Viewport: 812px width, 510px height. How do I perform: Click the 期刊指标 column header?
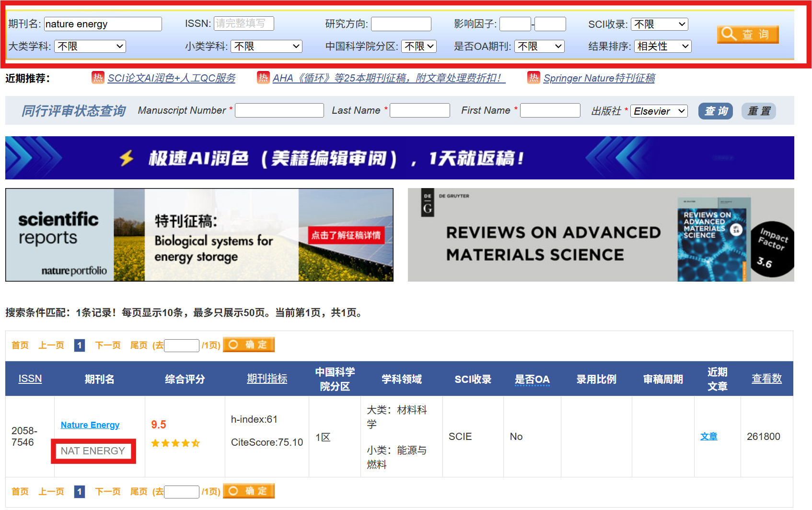coord(267,379)
